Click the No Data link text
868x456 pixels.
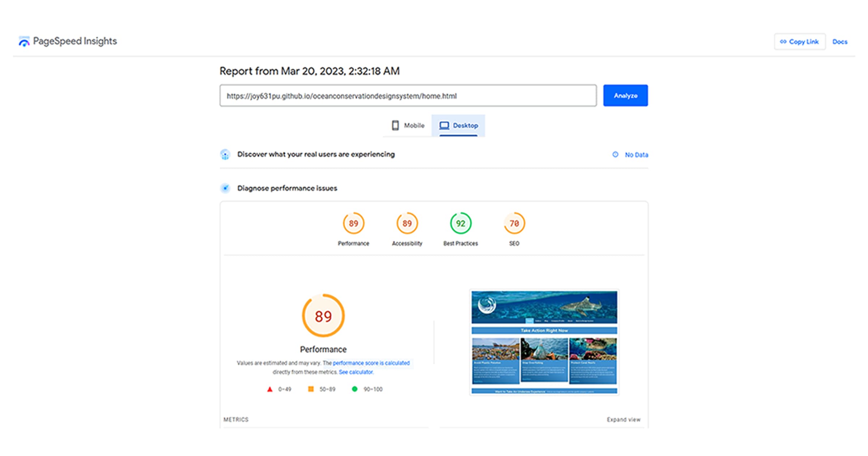[636, 155]
